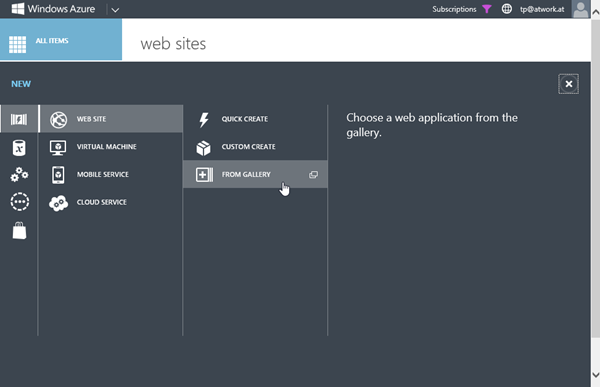This screenshot has height=387, width=600.
Task: Choose the WEB SITE menu entry
Action: pos(111,119)
